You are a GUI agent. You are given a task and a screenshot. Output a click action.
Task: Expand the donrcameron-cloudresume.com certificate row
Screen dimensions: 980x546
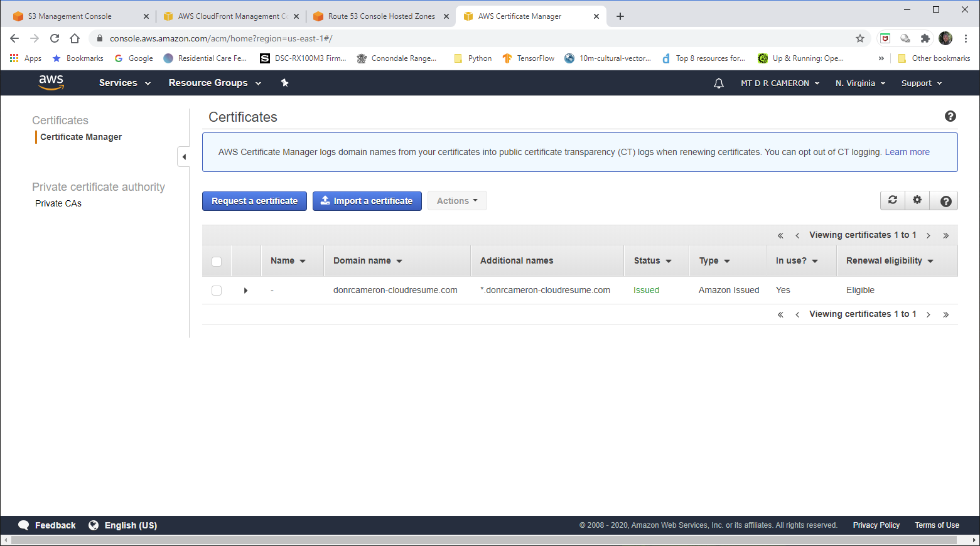[x=245, y=291]
